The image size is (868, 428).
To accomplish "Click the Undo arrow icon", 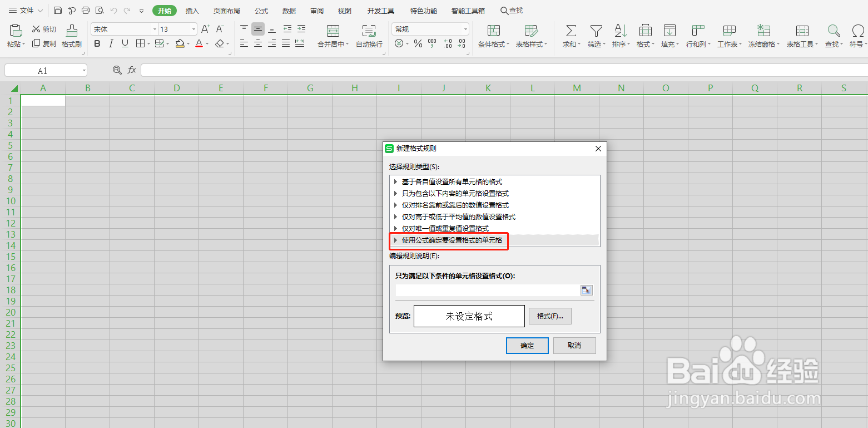I will pyautogui.click(x=113, y=11).
